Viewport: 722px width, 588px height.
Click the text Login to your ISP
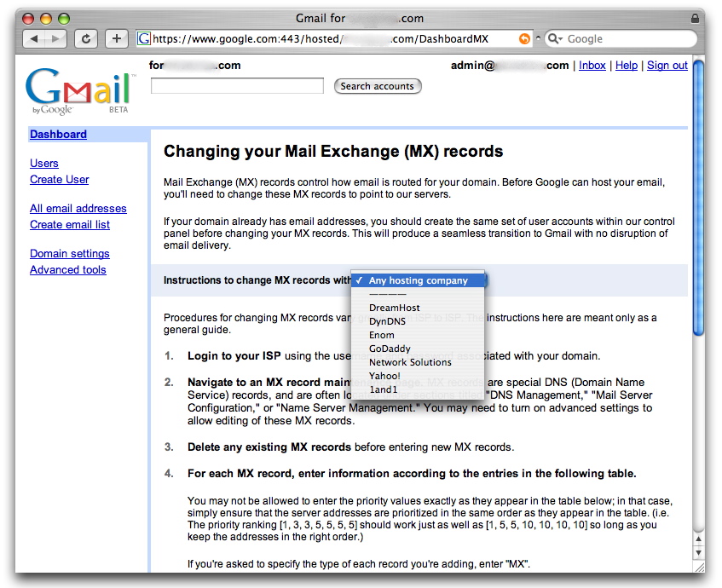[234, 356]
